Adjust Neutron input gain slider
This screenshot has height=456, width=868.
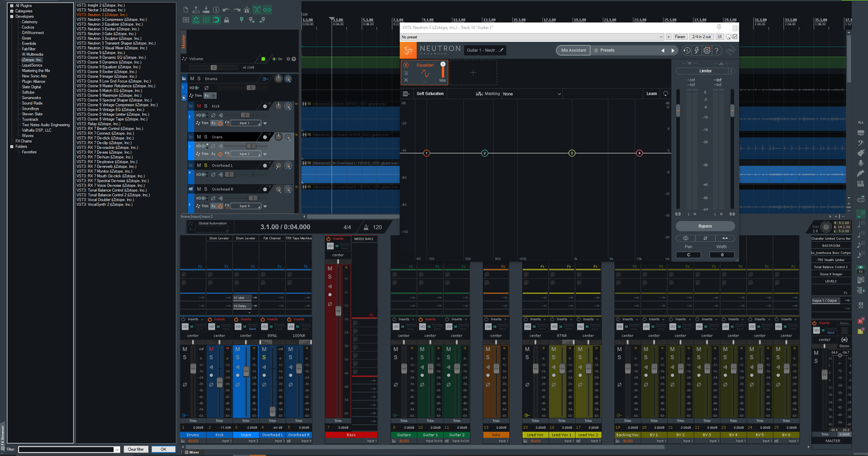click(679, 111)
